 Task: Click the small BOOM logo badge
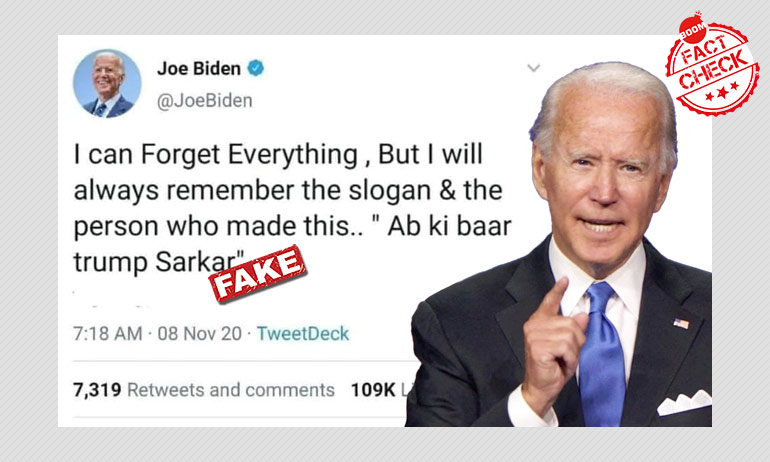[x=692, y=28]
